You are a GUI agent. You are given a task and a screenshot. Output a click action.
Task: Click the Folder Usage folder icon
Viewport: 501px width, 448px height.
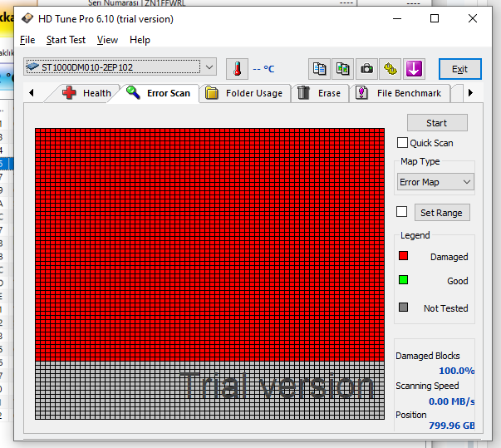tap(211, 93)
